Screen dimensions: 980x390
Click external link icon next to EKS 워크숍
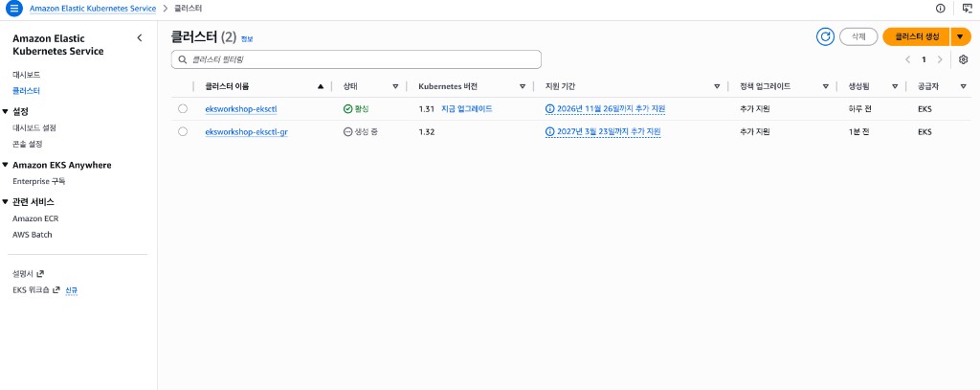56,289
